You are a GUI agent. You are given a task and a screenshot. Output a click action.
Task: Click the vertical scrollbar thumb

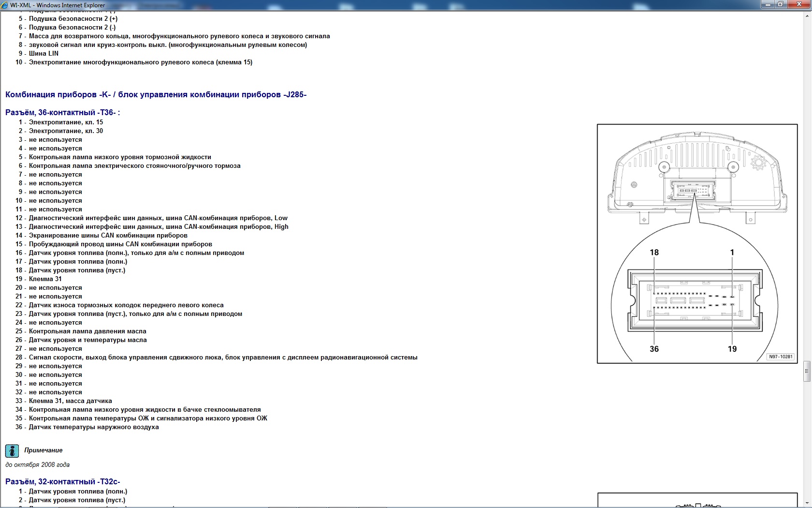click(807, 371)
